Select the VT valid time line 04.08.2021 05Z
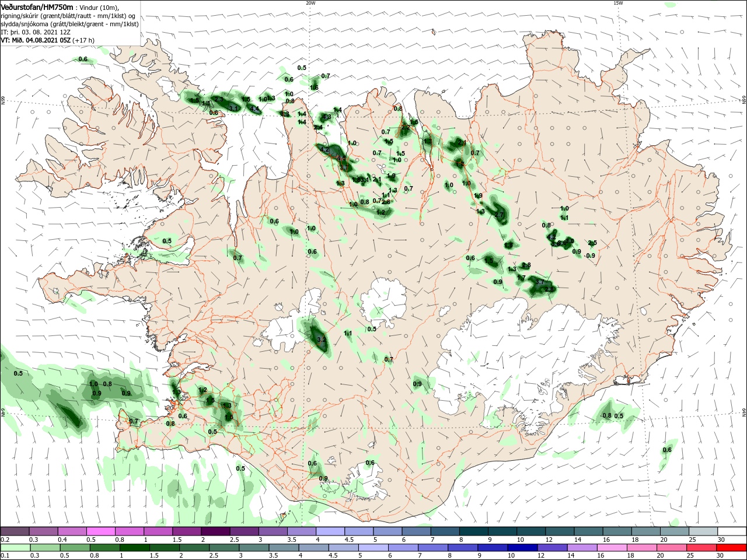This screenshot has height=560, width=747. [x=48, y=40]
